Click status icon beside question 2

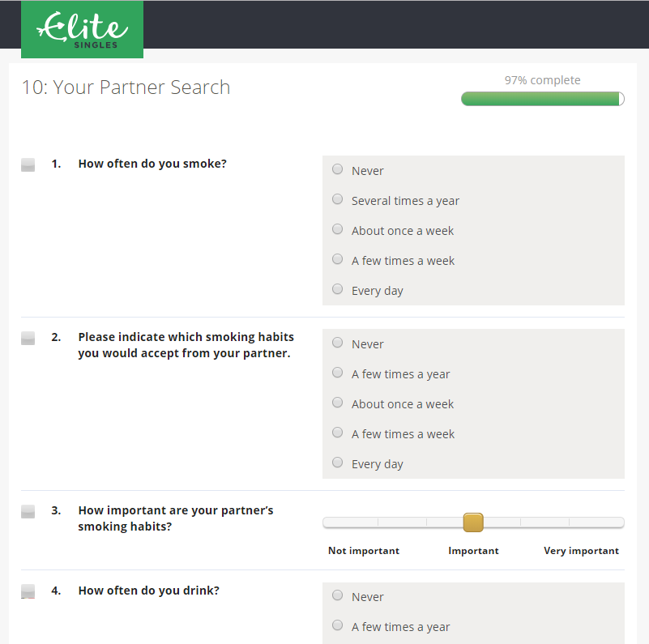click(x=28, y=338)
